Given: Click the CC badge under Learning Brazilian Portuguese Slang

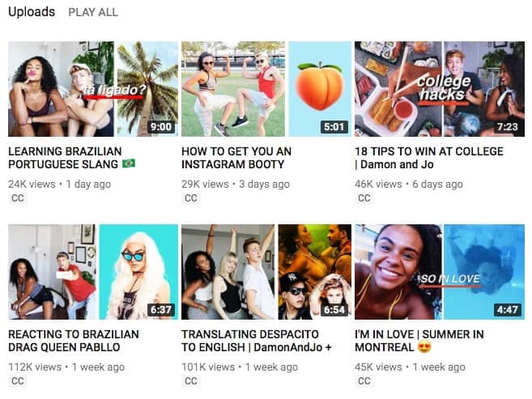Looking at the screenshot, I should coord(18,198).
